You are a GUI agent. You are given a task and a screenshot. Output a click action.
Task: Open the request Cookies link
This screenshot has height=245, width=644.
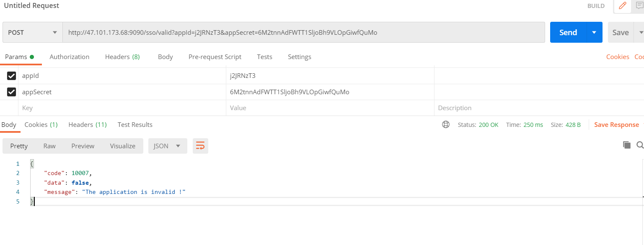click(x=618, y=57)
